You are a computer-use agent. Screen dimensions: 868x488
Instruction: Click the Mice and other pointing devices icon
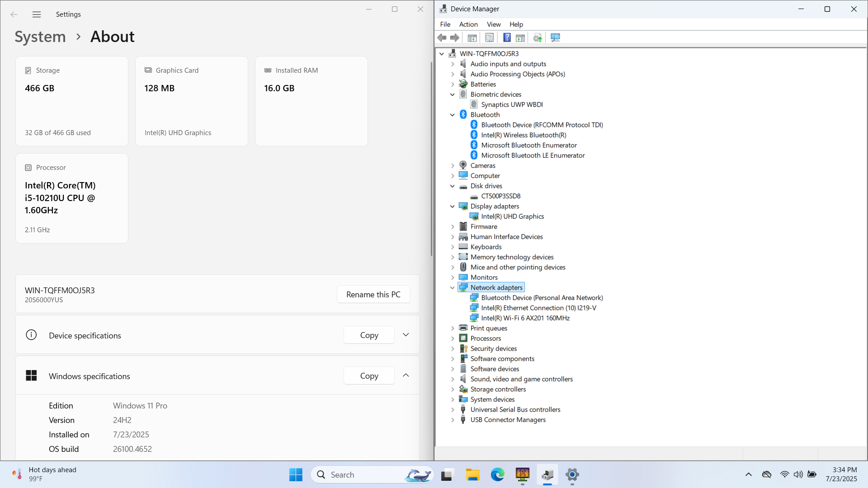[x=463, y=267]
